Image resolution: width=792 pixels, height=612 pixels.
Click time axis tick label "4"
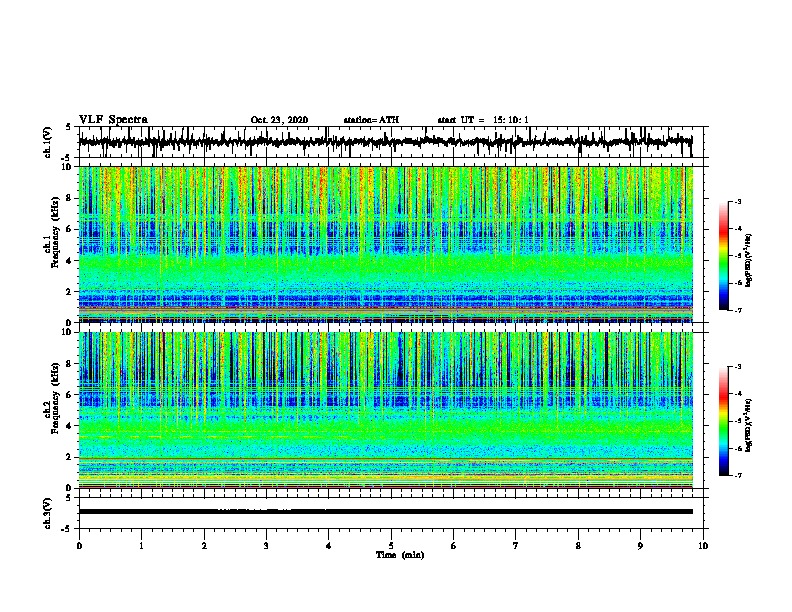pyautogui.click(x=329, y=546)
